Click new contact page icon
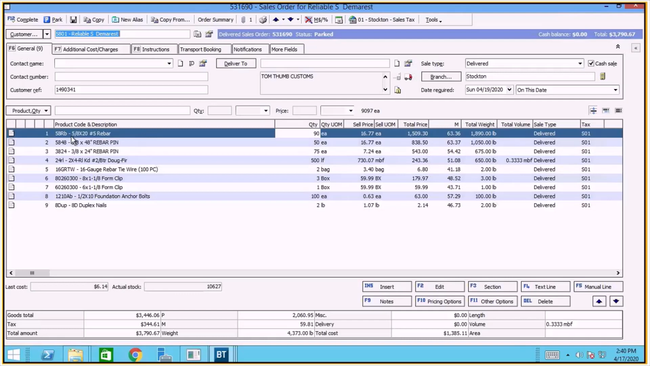Screen dimensions: 650x366 180,63
